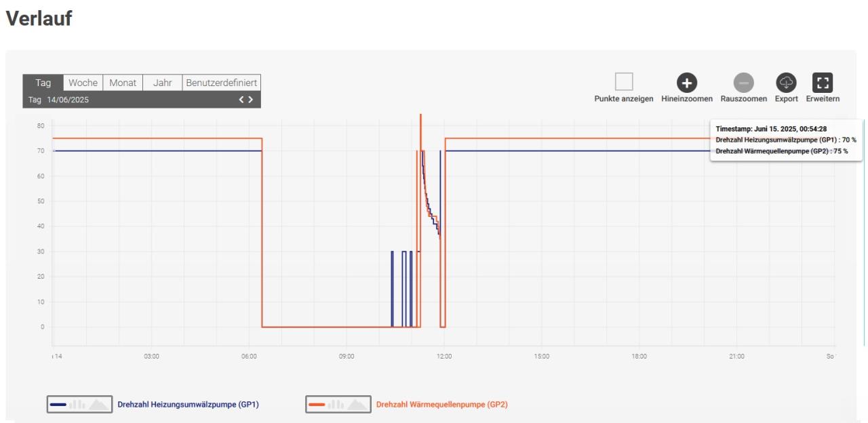Image resolution: width=868 pixels, height=423 pixels.
Task: Click area chart icon in GP2 legend
Action: point(357,405)
